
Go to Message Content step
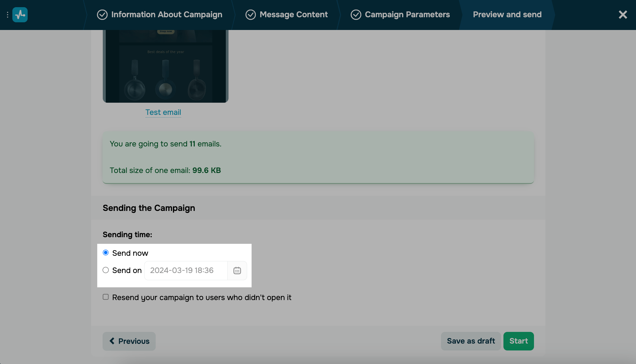tap(294, 15)
